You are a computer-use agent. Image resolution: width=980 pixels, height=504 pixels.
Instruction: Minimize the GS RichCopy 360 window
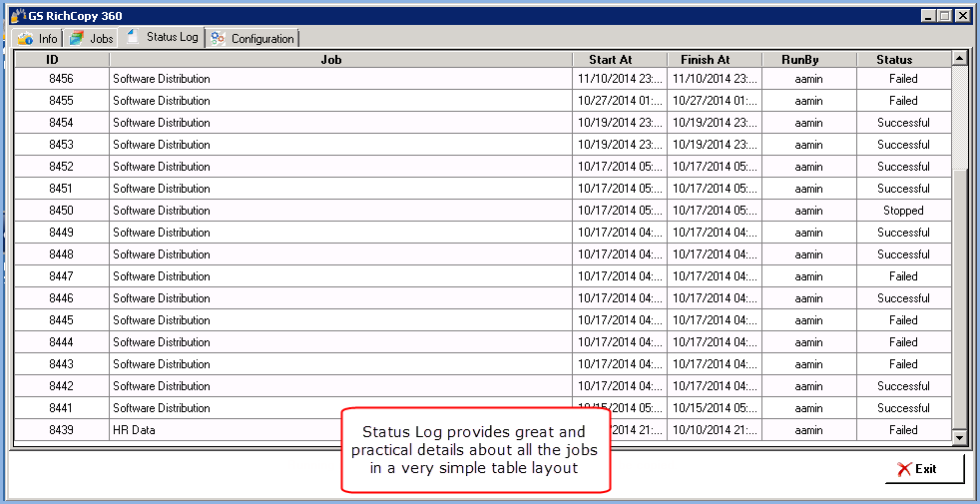pos(930,16)
